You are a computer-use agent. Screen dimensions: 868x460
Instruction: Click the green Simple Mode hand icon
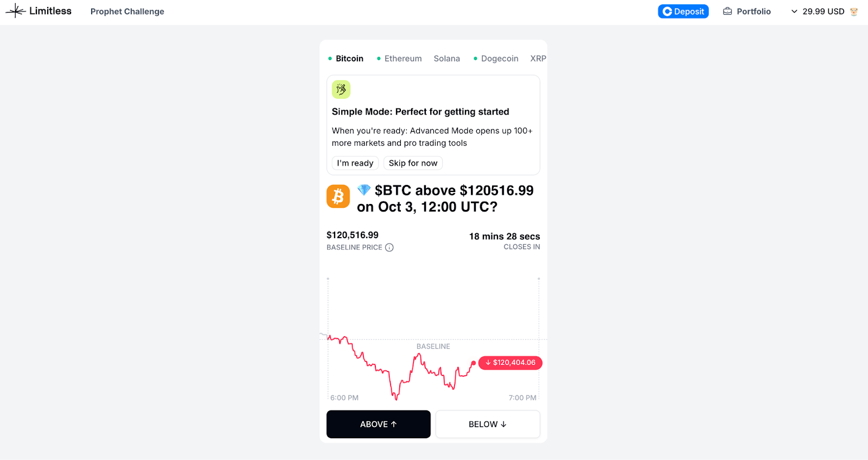tap(341, 90)
